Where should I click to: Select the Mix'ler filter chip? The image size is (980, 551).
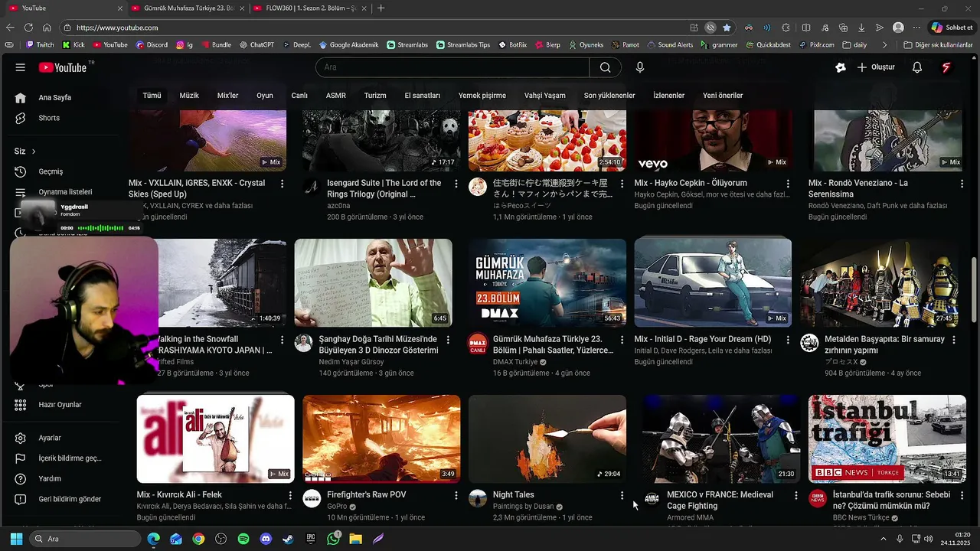click(228, 96)
